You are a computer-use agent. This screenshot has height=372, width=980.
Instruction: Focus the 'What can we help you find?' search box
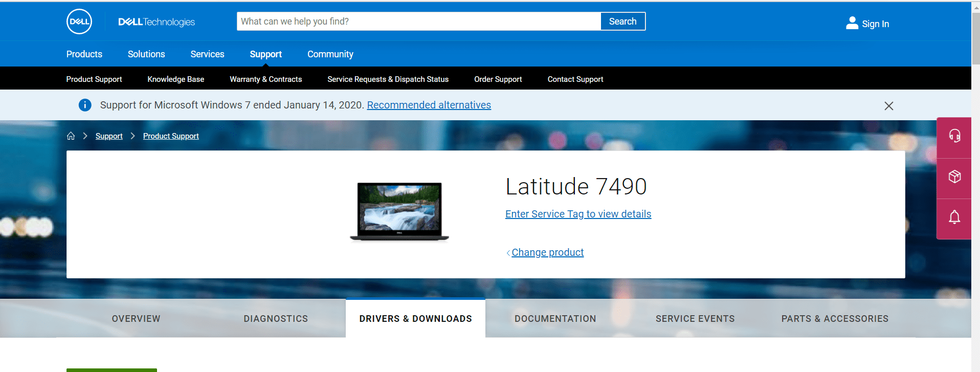click(418, 21)
